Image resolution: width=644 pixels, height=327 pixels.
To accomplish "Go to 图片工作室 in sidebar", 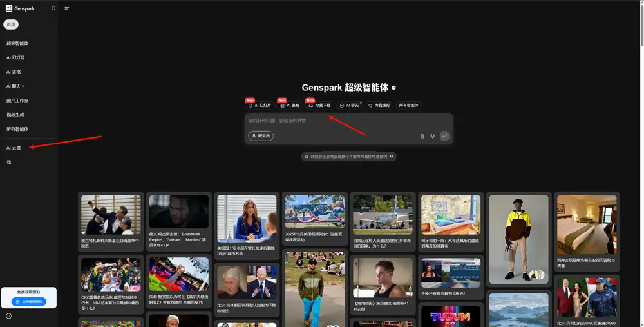I will pyautogui.click(x=17, y=101).
